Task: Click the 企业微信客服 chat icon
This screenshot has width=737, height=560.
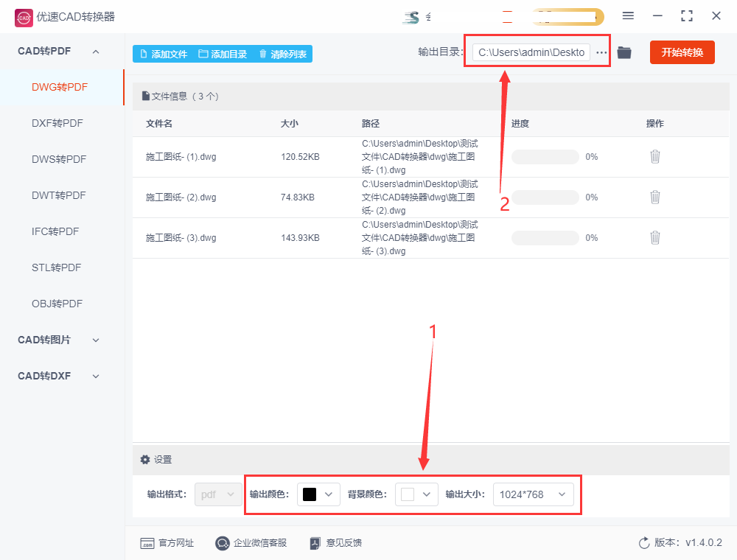Action: (x=223, y=543)
